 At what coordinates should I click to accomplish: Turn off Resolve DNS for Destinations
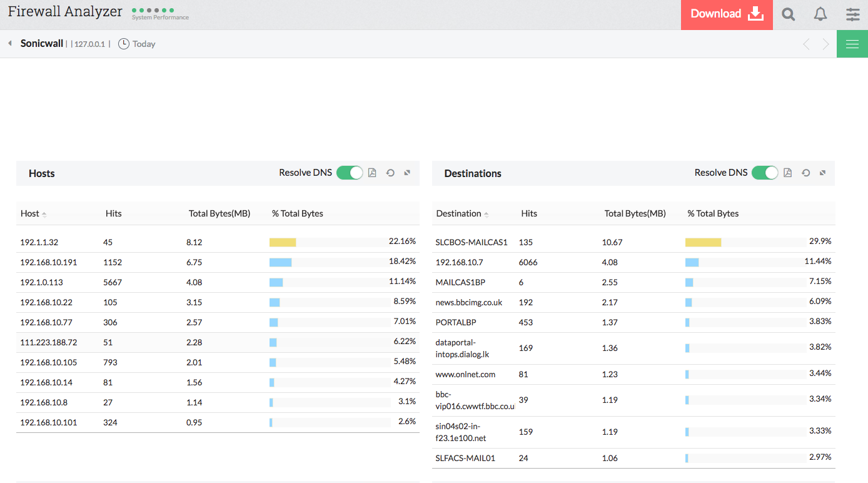coord(765,172)
